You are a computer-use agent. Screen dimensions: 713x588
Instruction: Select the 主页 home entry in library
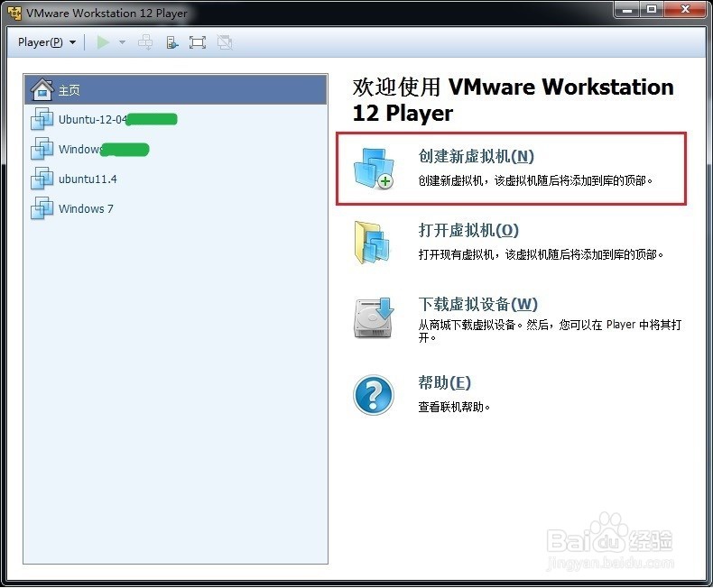[175, 90]
